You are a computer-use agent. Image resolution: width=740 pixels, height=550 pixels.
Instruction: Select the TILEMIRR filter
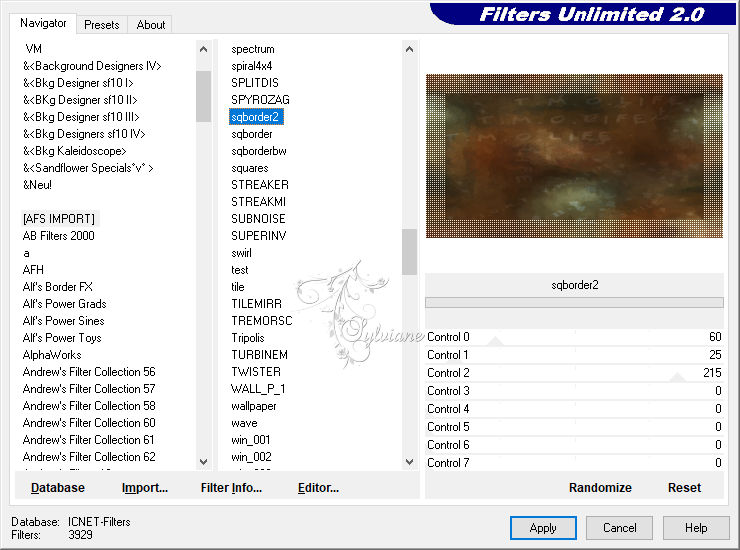tap(256, 304)
